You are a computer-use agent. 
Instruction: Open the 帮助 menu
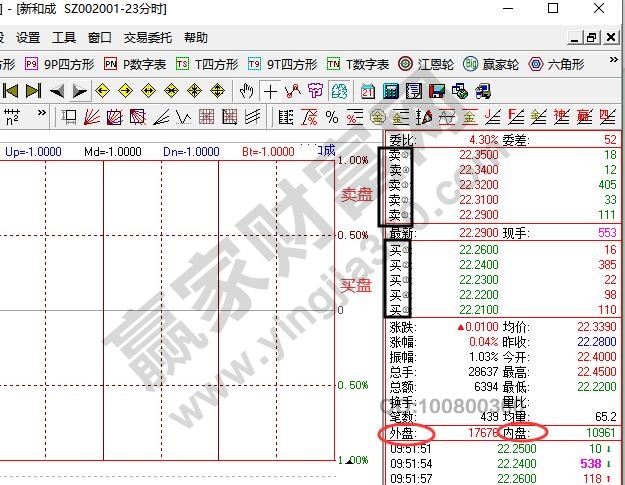click(x=197, y=38)
